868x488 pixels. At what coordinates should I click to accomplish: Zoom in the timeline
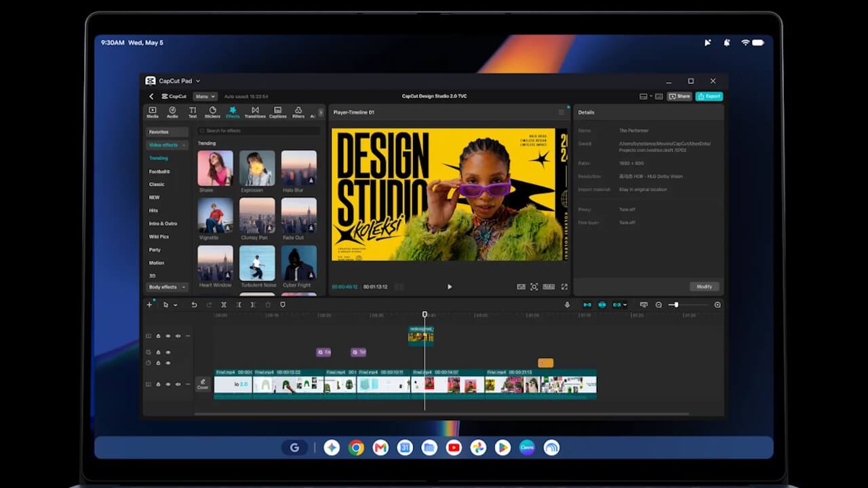(717, 305)
